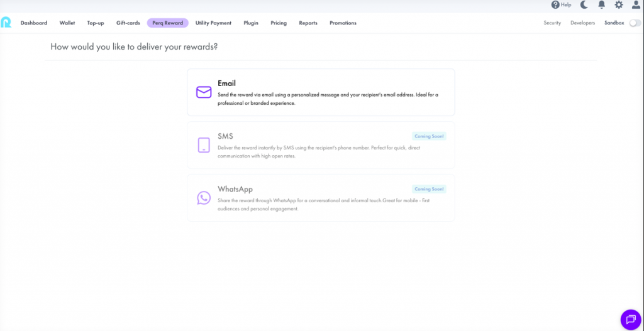The image size is (644, 331).
Task: Click the WhatsApp logo icon
Action: click(x=204, y=198)
